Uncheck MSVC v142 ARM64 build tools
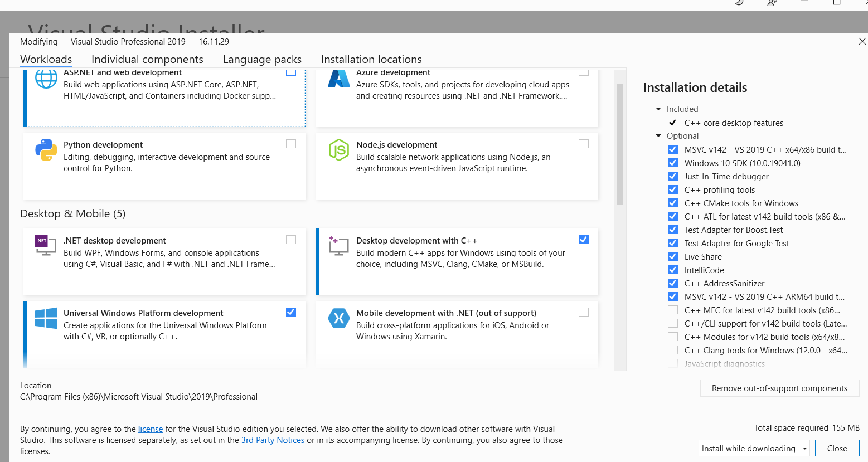 pos(673,296)
